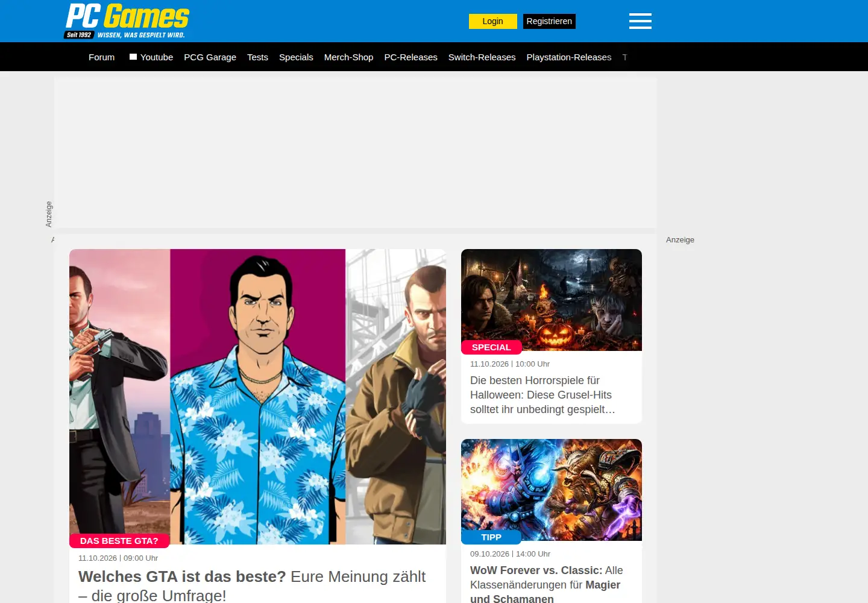Open the Tests menu item
The height and width of the screenshot is (603, 868).
click(257, 57)
